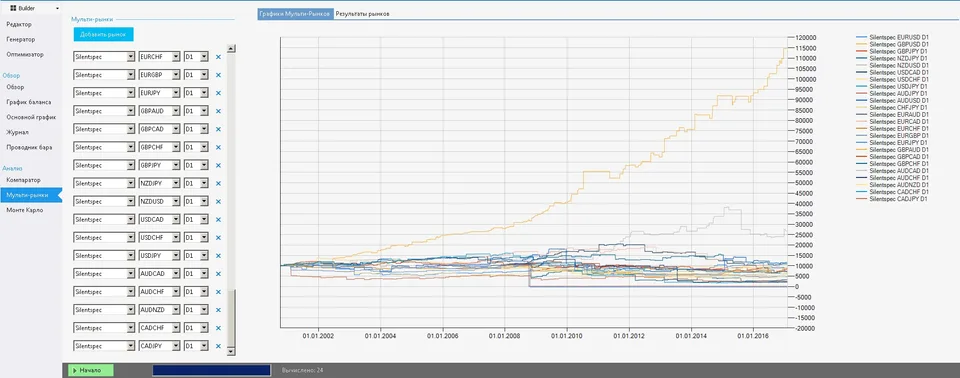This screenshot has width=960, height=378.
Task: Open График баланса in the sidebar
Action: point(29,102)
